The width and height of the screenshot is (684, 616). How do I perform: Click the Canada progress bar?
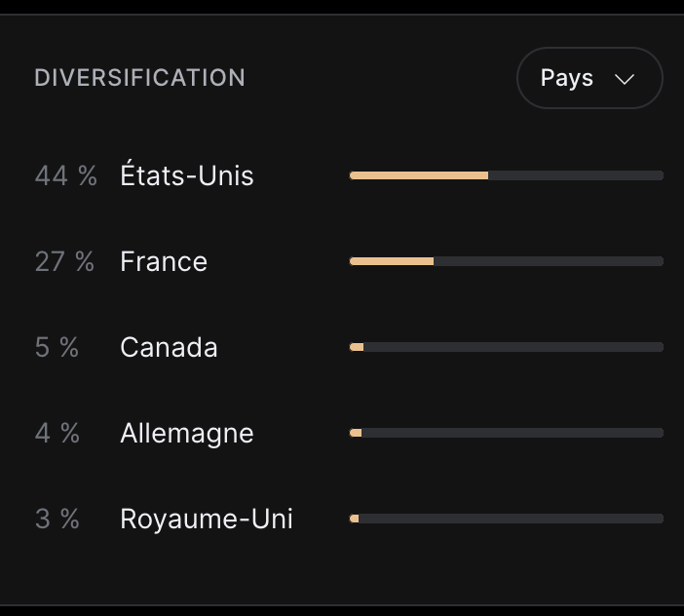pyautogui.click(x=507, y=347)
